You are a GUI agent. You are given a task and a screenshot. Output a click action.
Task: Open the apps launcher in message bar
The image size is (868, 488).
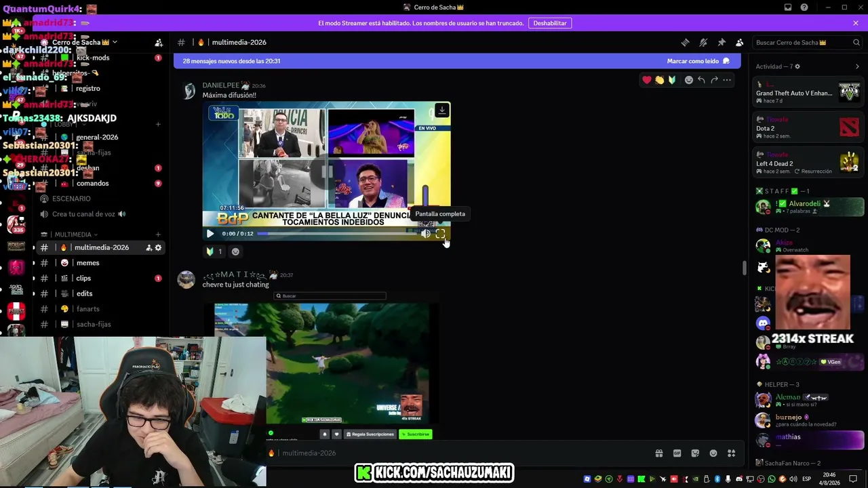(732, 453)
